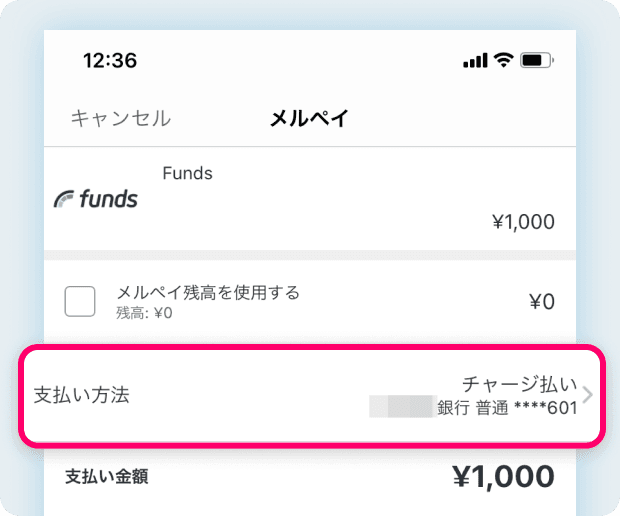Click the ¥1,000 amount beside Funds
Image resolution: width=620 pixels, height=516 pixels.
[x=523, y=222]
